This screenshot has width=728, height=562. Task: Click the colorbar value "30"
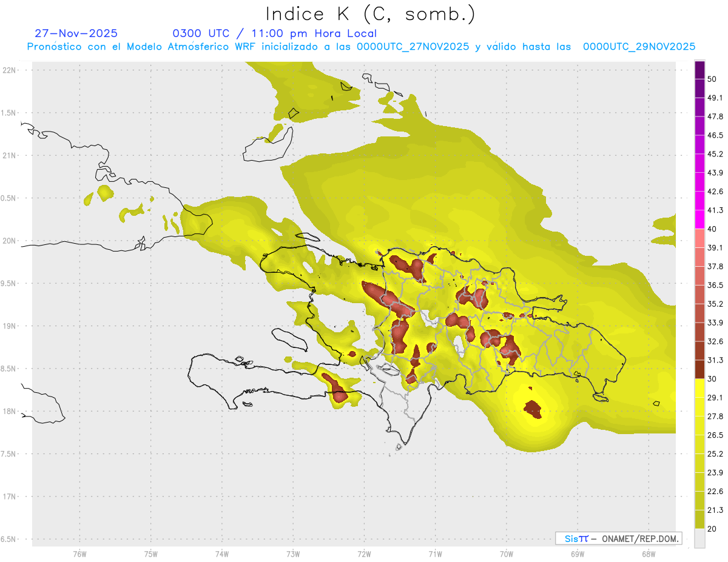coord(713,379)
